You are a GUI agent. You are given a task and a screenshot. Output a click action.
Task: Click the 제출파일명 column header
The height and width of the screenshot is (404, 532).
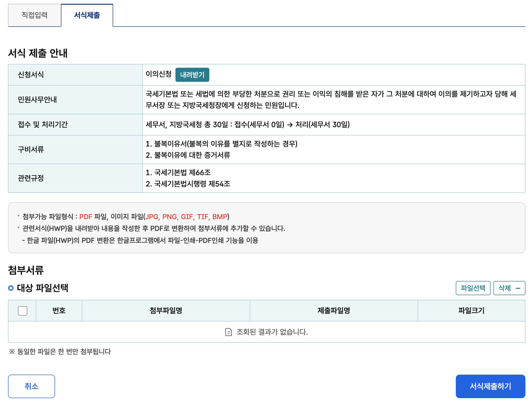coord(333,310)
